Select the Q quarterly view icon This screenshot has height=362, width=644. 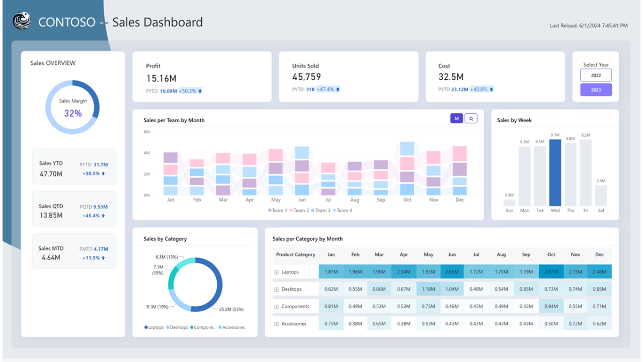coord(471,118)
